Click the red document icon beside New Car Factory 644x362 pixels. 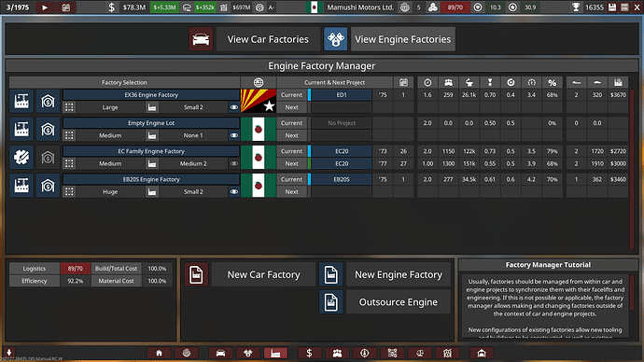click(x=196, y=274)
